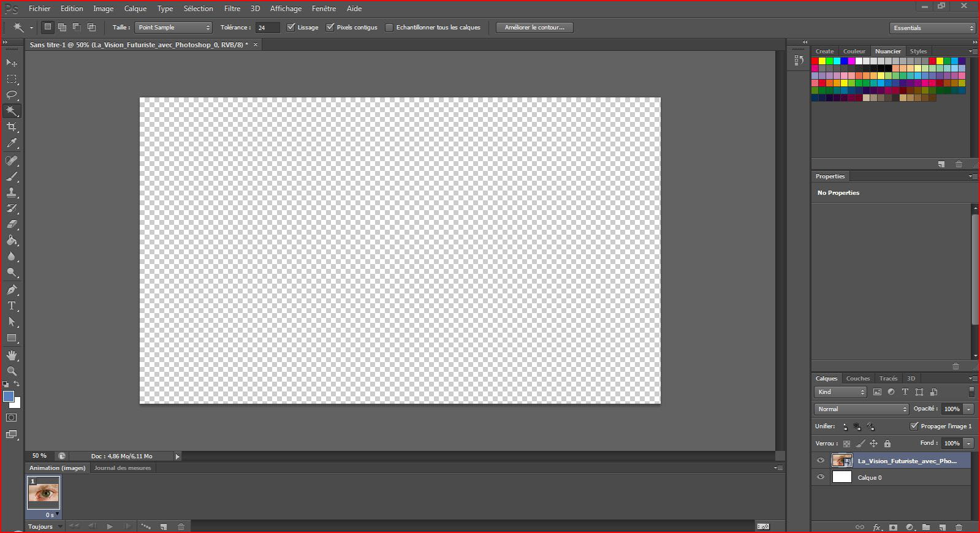Open the Fichier menu
The image size is (980, 533).
[x=40, y=9]
